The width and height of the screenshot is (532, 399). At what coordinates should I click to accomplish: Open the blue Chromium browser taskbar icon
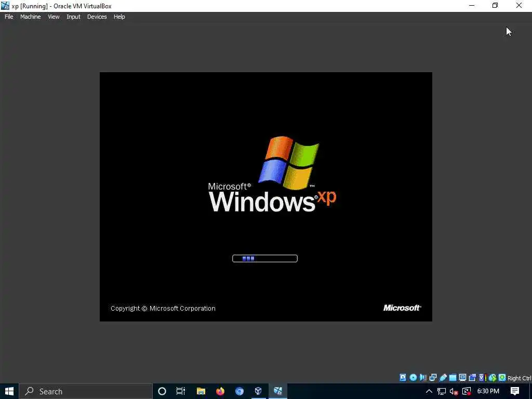click(x=240, y=391)
